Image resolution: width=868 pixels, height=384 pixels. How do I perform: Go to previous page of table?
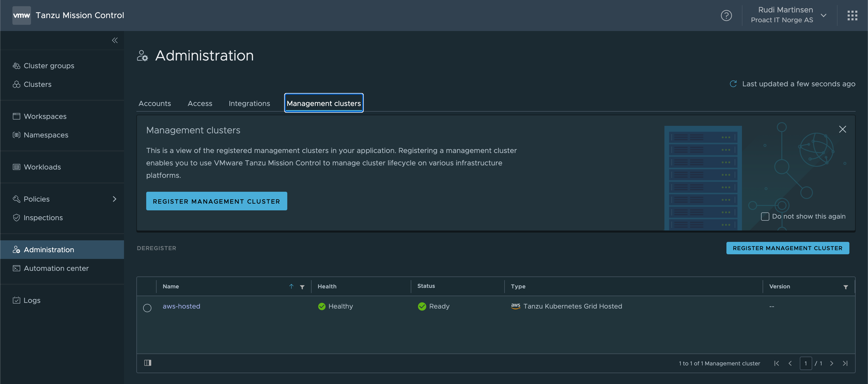coord(790,363)
